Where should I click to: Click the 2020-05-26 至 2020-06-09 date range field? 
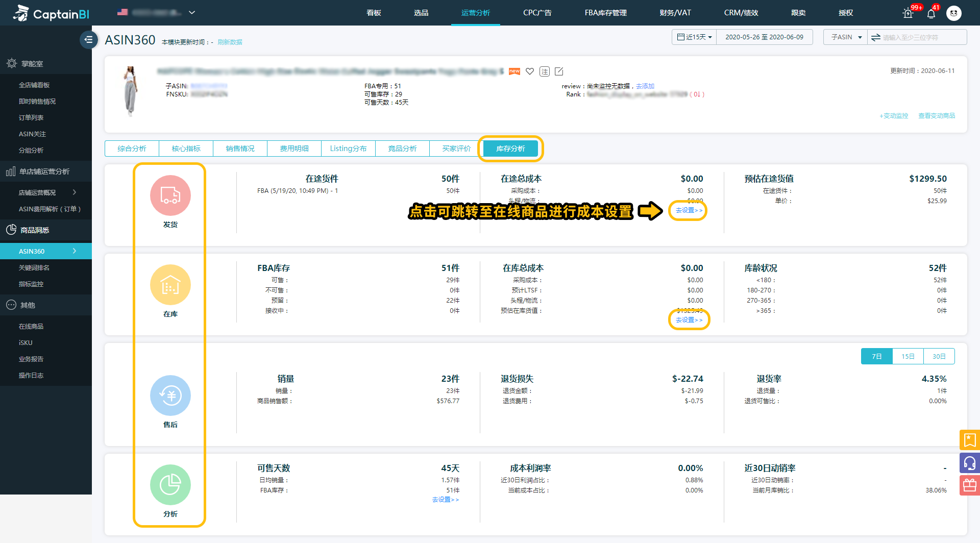pyautogui.click(x=764, y=37)
